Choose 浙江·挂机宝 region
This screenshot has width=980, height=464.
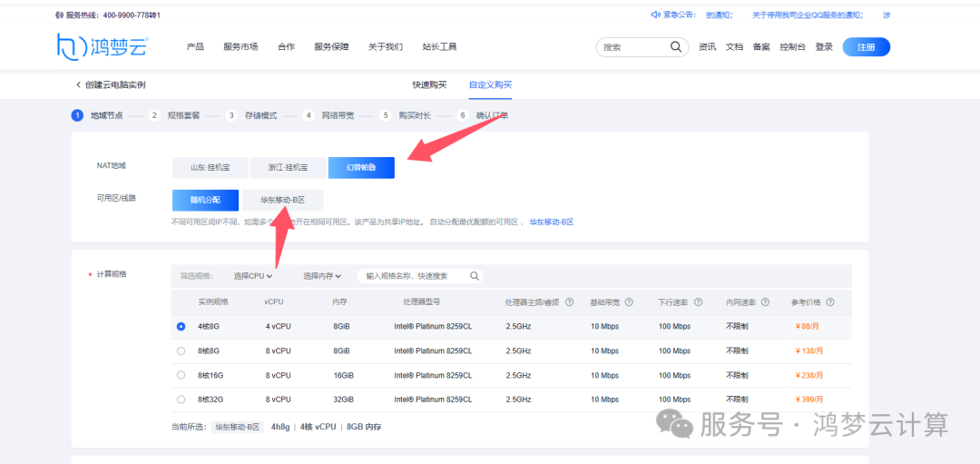(x=289, y=168)
